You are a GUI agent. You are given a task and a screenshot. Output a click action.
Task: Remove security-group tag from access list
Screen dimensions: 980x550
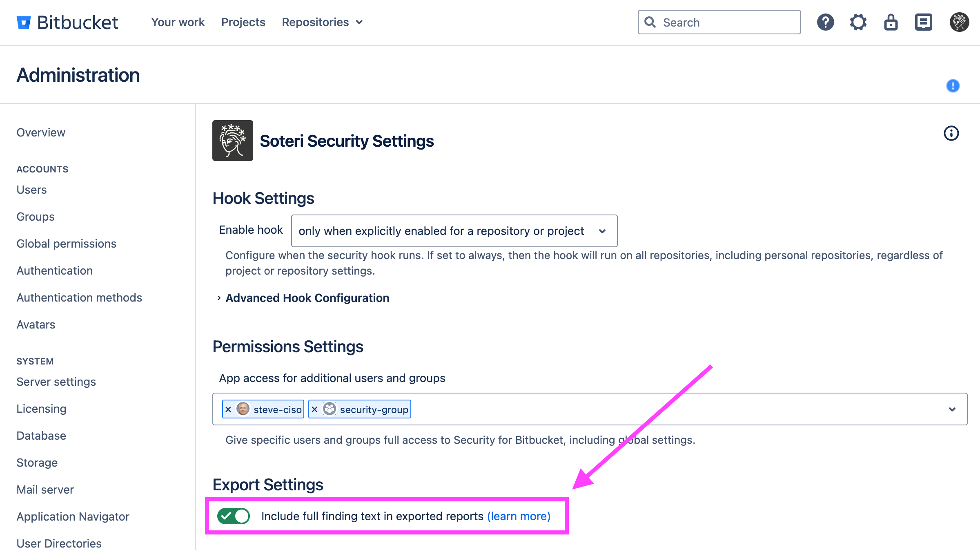[314, 409]
